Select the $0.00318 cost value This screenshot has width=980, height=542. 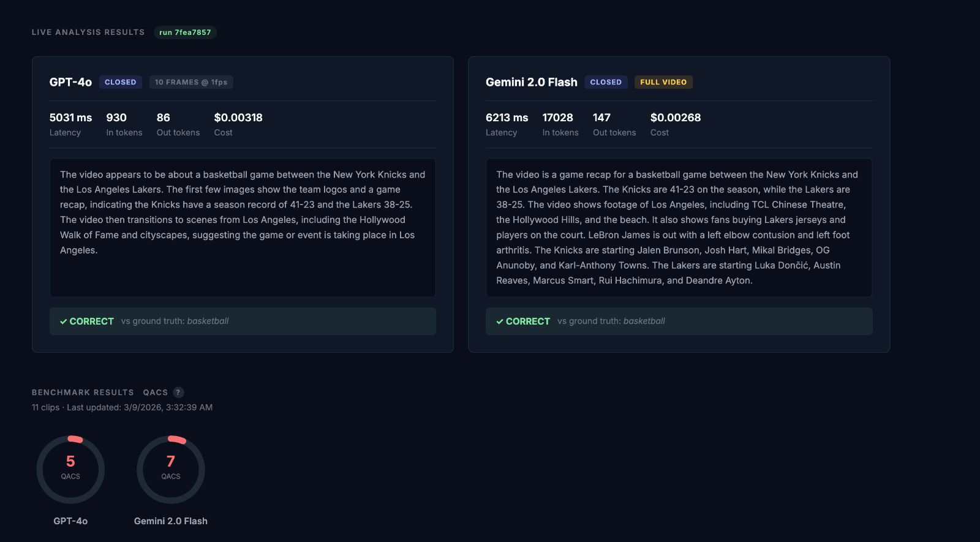[x=238, y=118]
